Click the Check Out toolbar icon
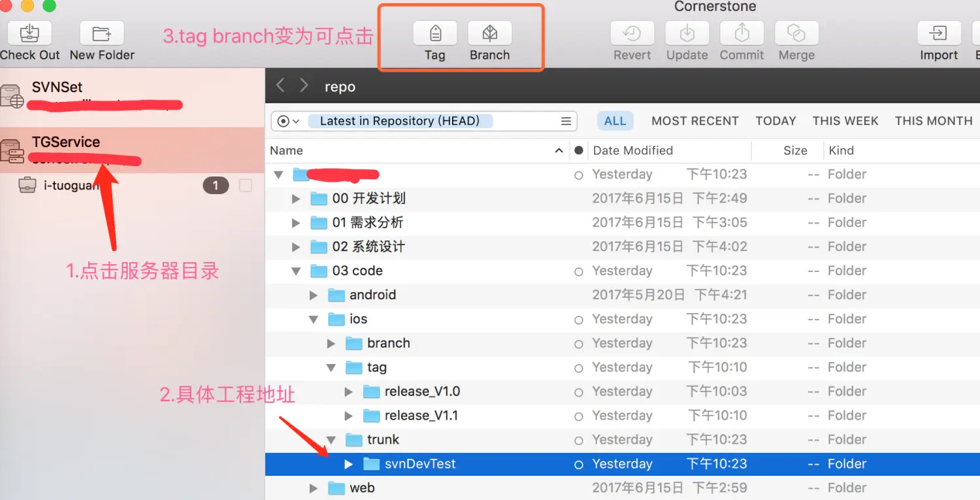 tap(29, 33)
